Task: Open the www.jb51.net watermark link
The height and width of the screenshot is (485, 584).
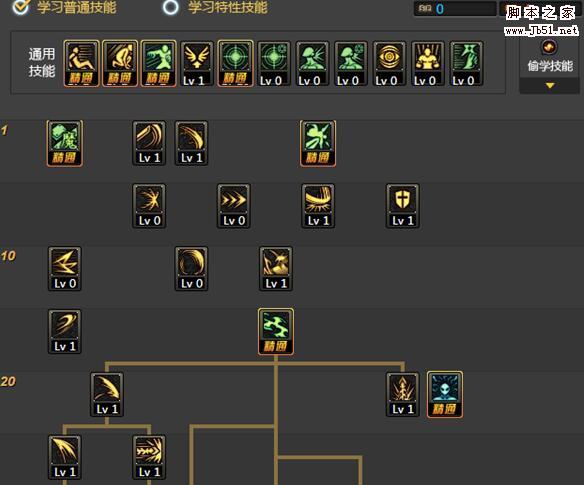Action: click(x=541, y=31)
